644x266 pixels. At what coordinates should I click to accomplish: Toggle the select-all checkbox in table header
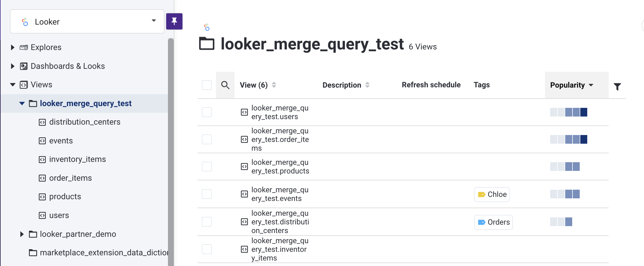(207, 85)
